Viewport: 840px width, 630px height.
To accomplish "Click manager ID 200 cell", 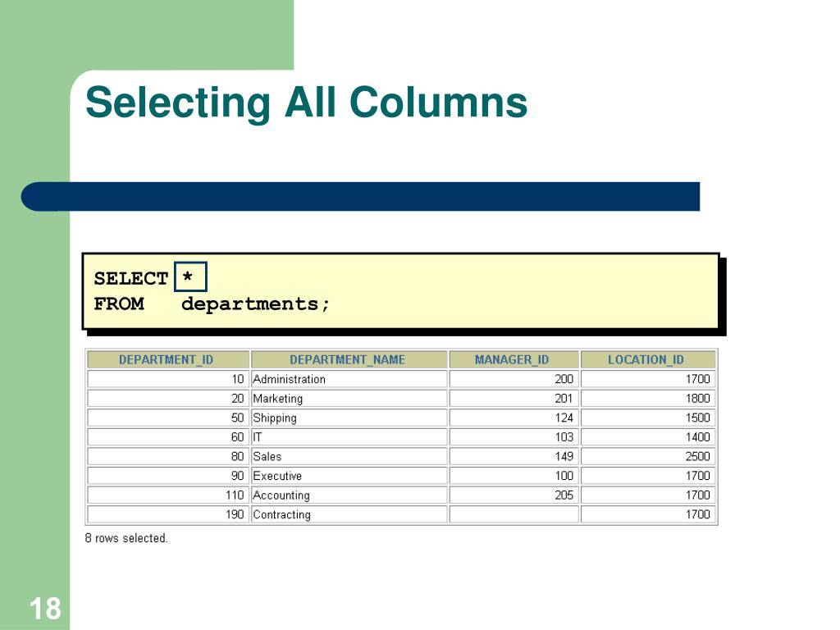I will pos(514,379).
